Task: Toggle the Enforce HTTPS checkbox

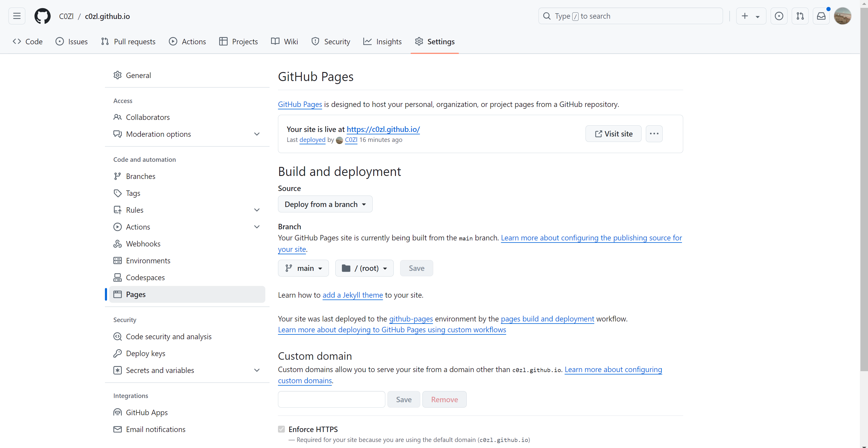Action: (x=281, y=429)
